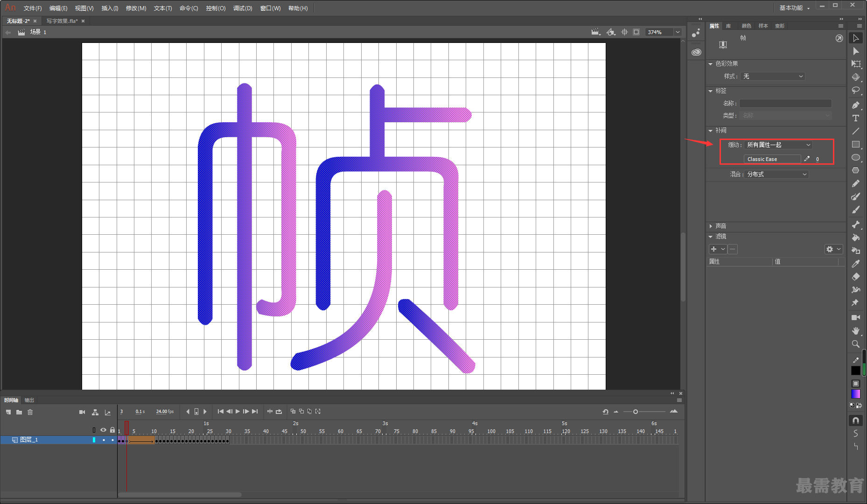Click the stroke color black swatch
The width and height of the screenshot is (867, 504).
(x=855, y=370)
